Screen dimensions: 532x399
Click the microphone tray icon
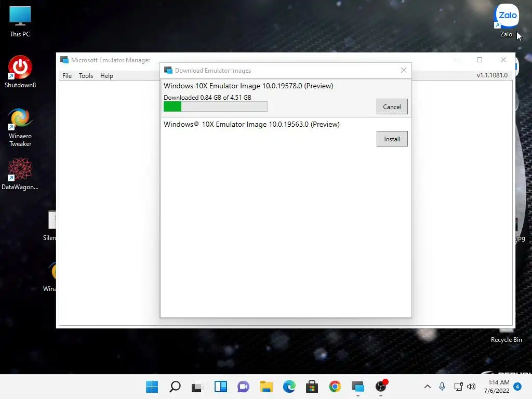coord(442,387)
